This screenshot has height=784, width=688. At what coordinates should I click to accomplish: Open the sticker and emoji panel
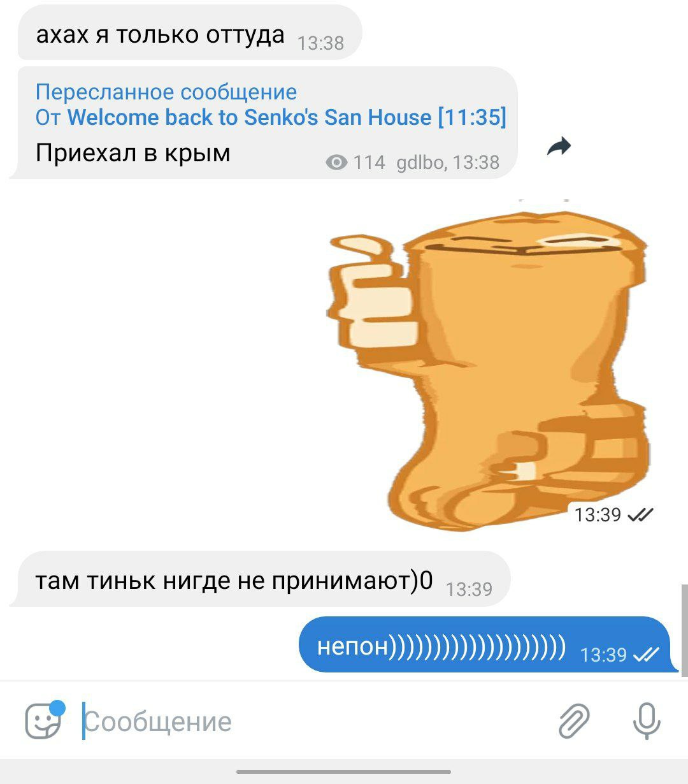43,721
